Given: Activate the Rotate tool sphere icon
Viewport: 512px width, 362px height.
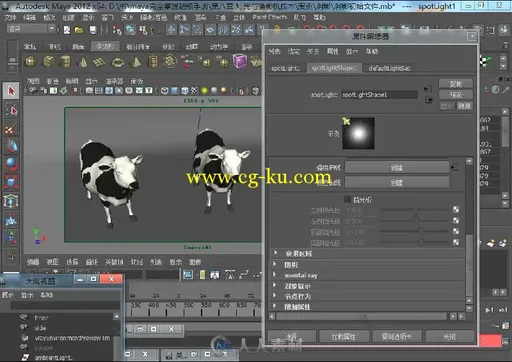Looking at the screenshot, I should click(11, 164).
